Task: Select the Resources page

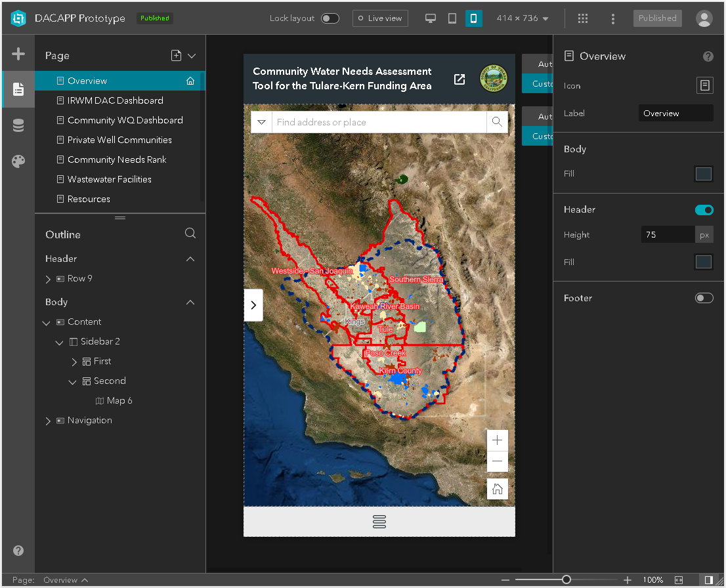Action: pyautogui.click(x=117, y=199)
